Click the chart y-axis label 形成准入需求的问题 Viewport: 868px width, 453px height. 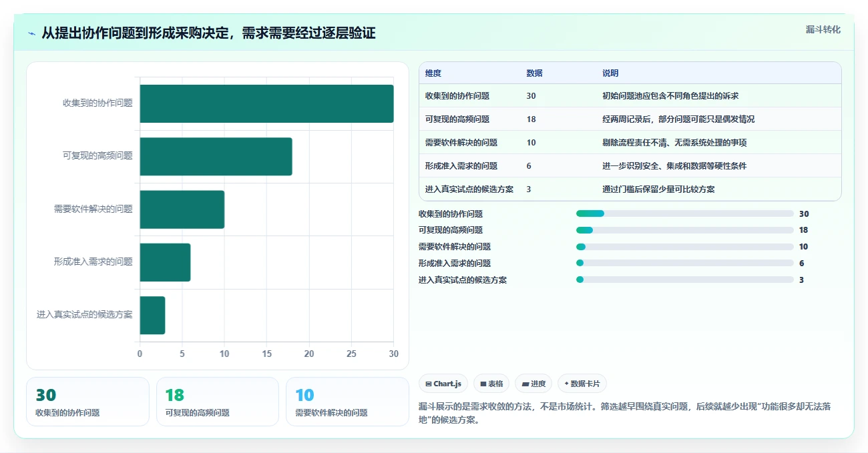point(93,262)
